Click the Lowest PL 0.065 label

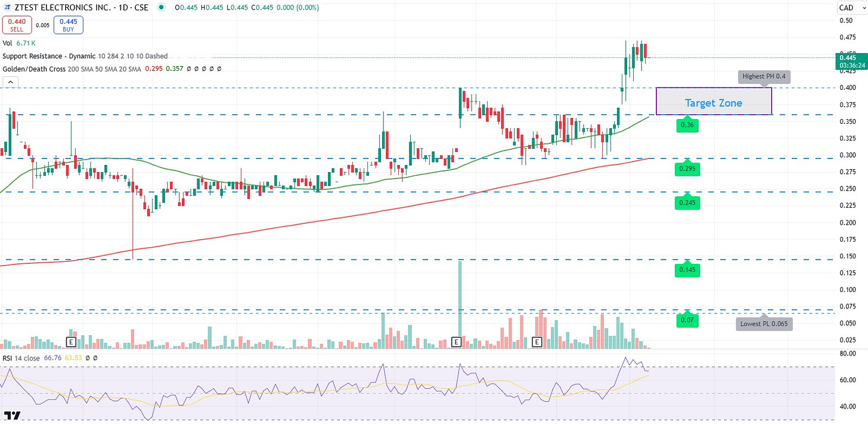click(765, 325)
